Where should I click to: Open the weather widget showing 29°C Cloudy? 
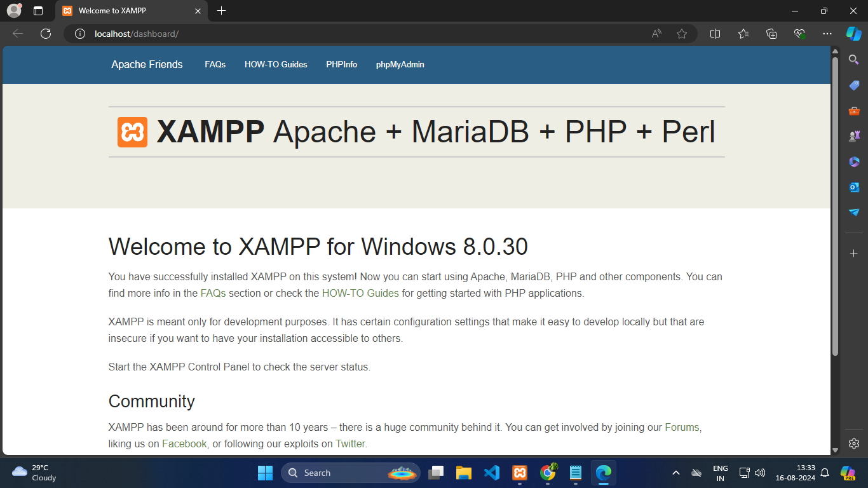[x=35, y=473]
